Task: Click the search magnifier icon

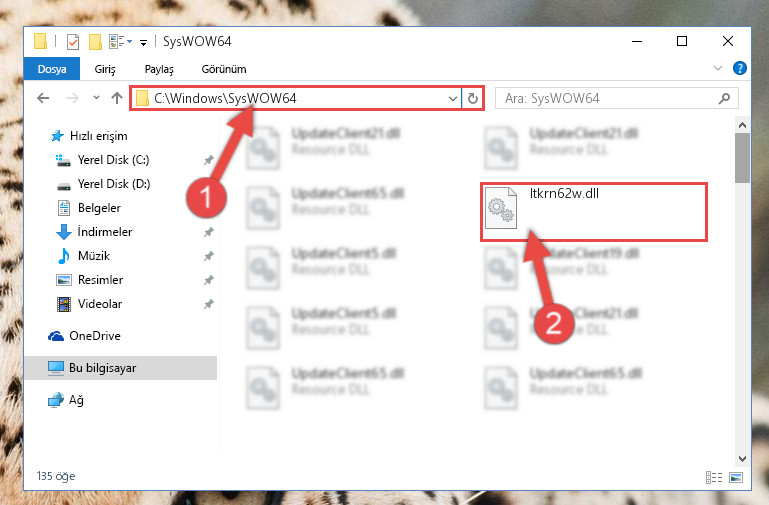Action: tap(724, 99)
